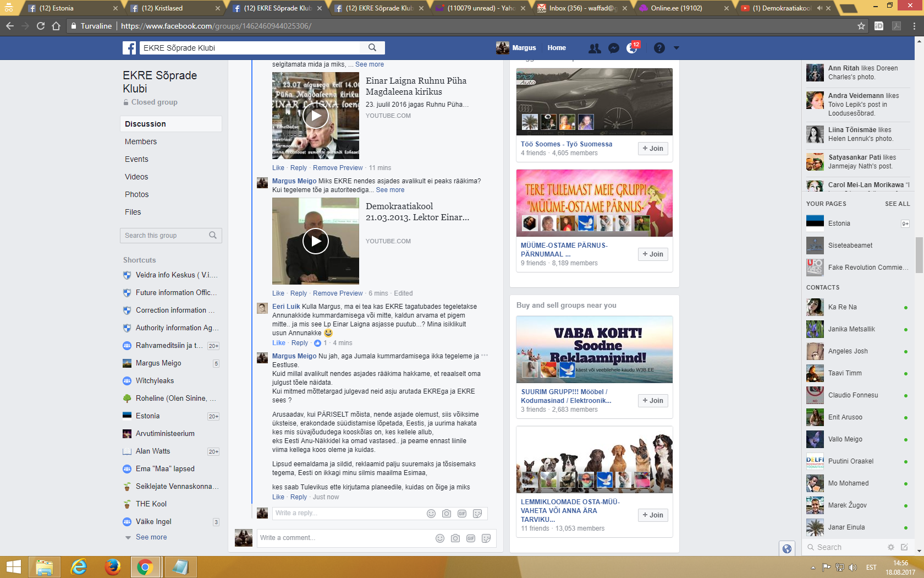Join the Töö Soomes group
This screenshot has height=578, width=924.
point(653,149)
